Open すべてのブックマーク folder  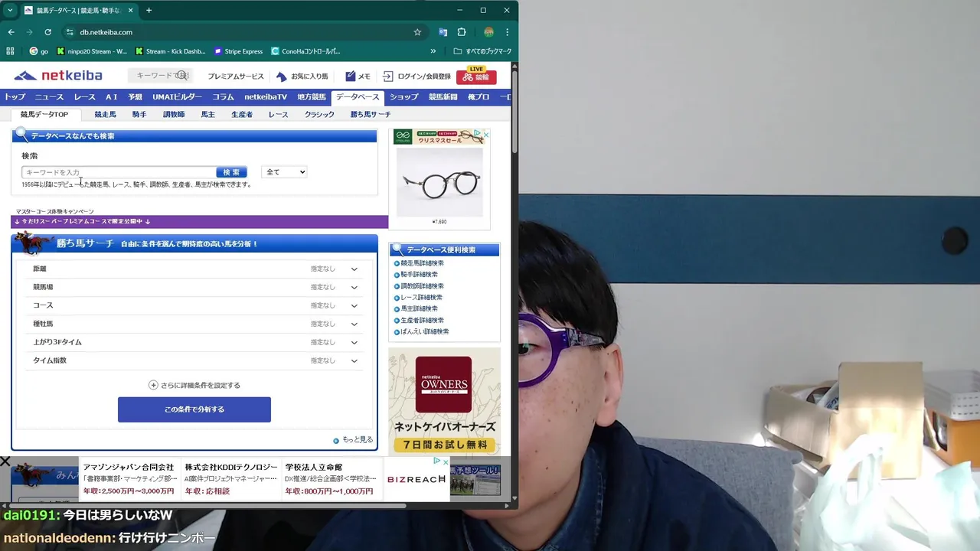pyautogui.click(x=482, y=51)
